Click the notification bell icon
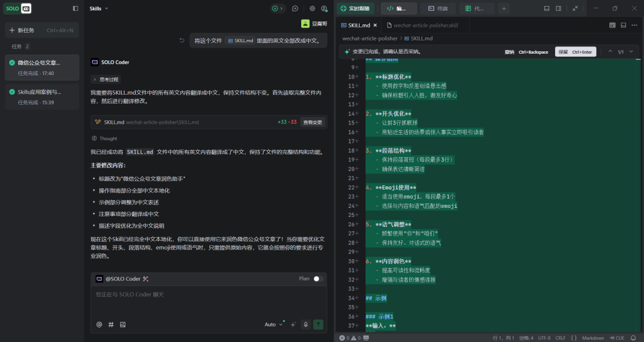The image size is (644, 342). coord(633,338)
